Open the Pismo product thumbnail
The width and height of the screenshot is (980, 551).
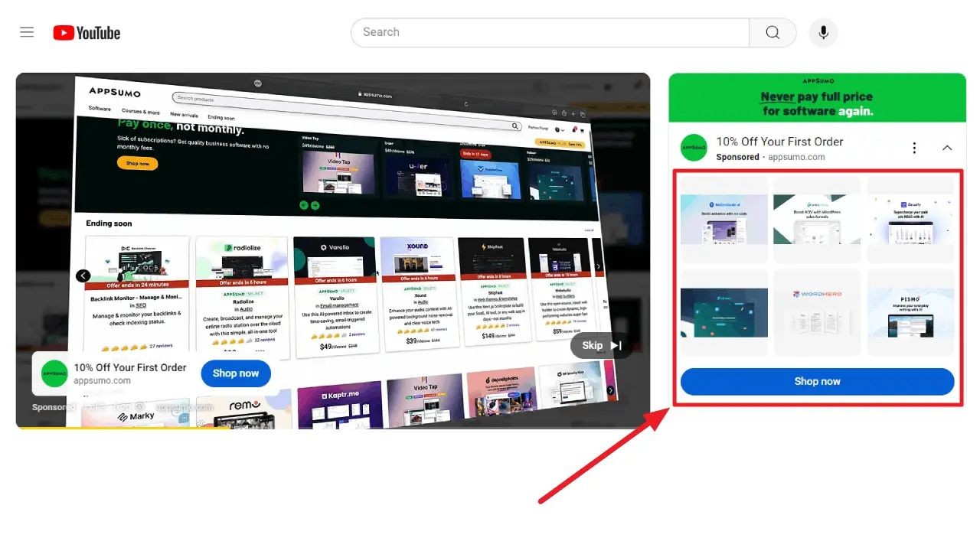point(910,312)
